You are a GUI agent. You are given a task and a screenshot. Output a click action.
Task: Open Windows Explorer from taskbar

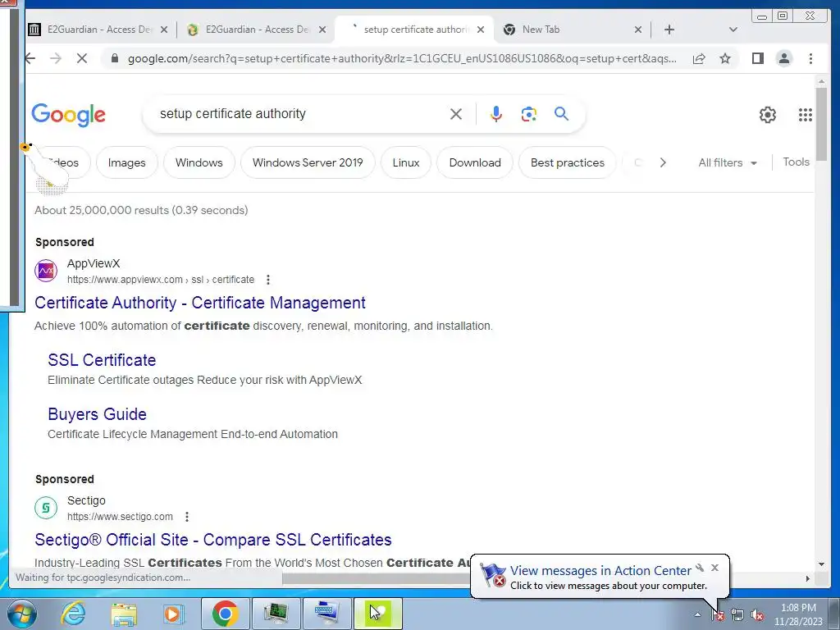point(124,614)
